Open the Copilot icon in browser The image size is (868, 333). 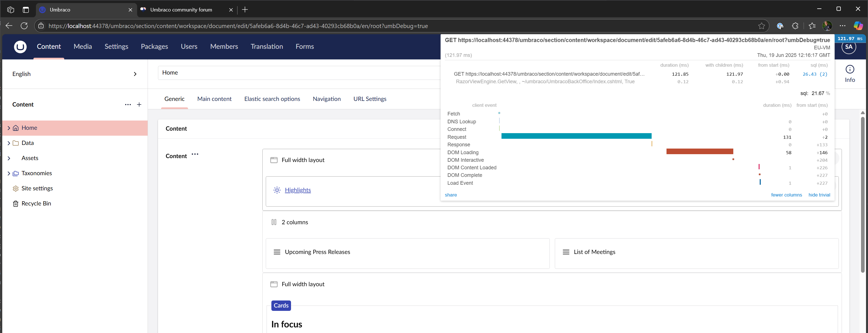point(858,26)
